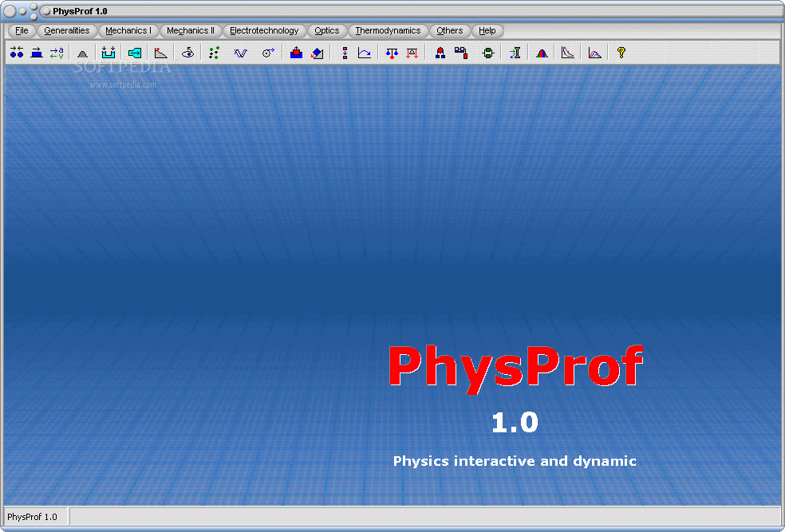Screen dimensions: 785x532
Task: Open the Electrotechnology menu
Action: (x=264, y=30)
